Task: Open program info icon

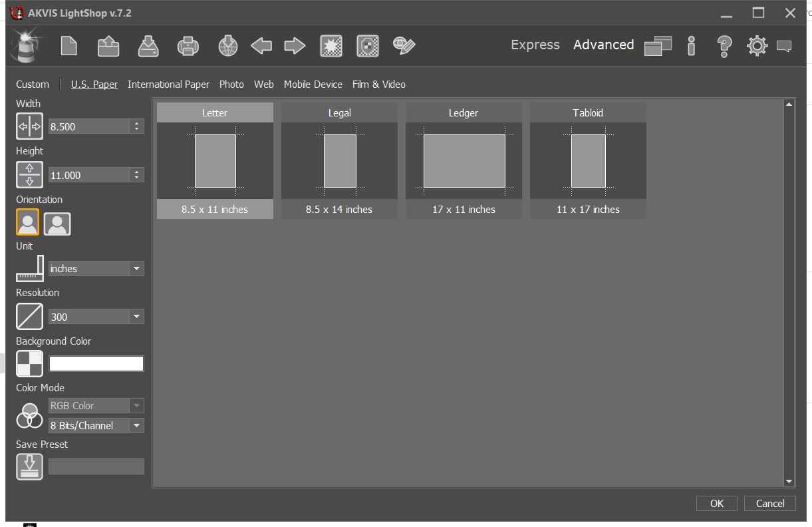Action: (692, 45)
